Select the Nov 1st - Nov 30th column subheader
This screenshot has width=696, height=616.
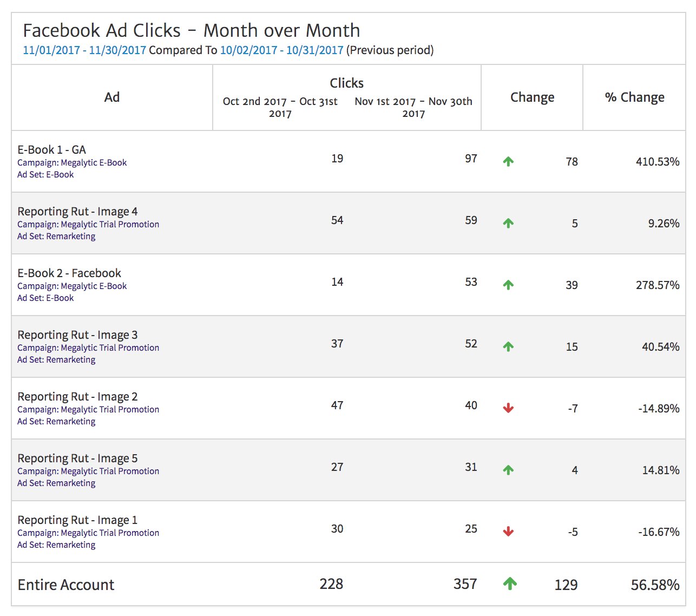(x=413, y=107)
